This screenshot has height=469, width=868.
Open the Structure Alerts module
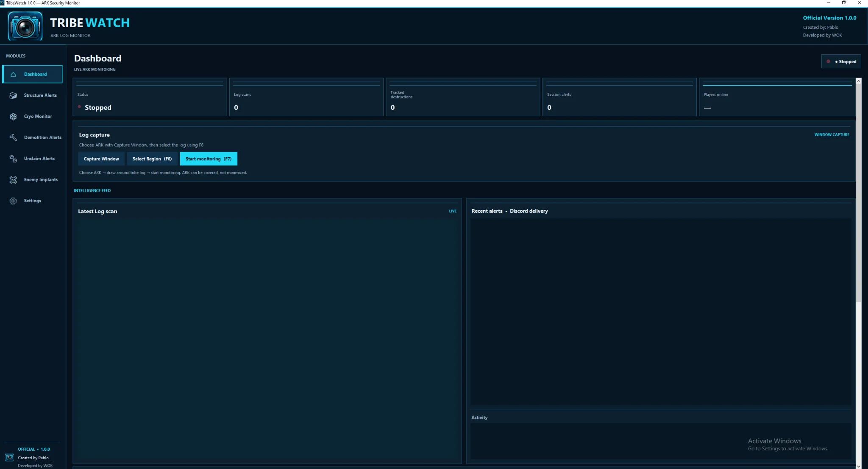tap(32, 95)
